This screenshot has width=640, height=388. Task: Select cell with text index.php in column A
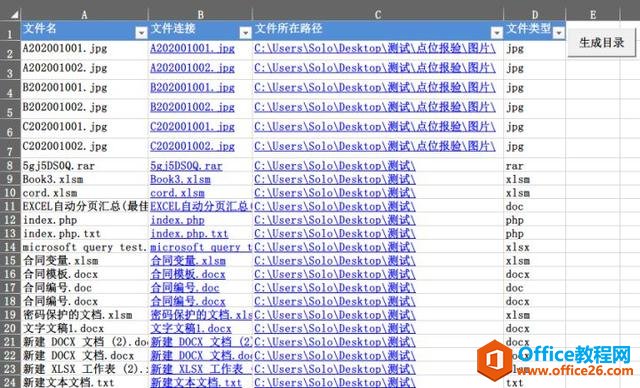coord(84,220)
